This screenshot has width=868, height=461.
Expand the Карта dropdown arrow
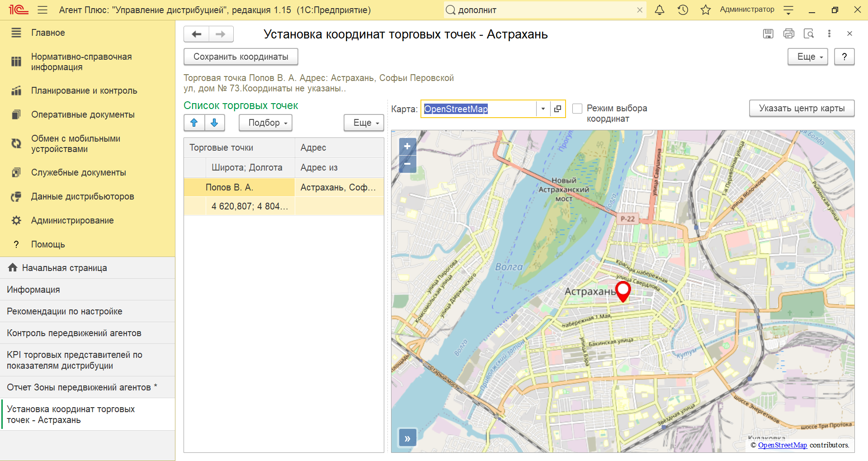tap(543, 109)
